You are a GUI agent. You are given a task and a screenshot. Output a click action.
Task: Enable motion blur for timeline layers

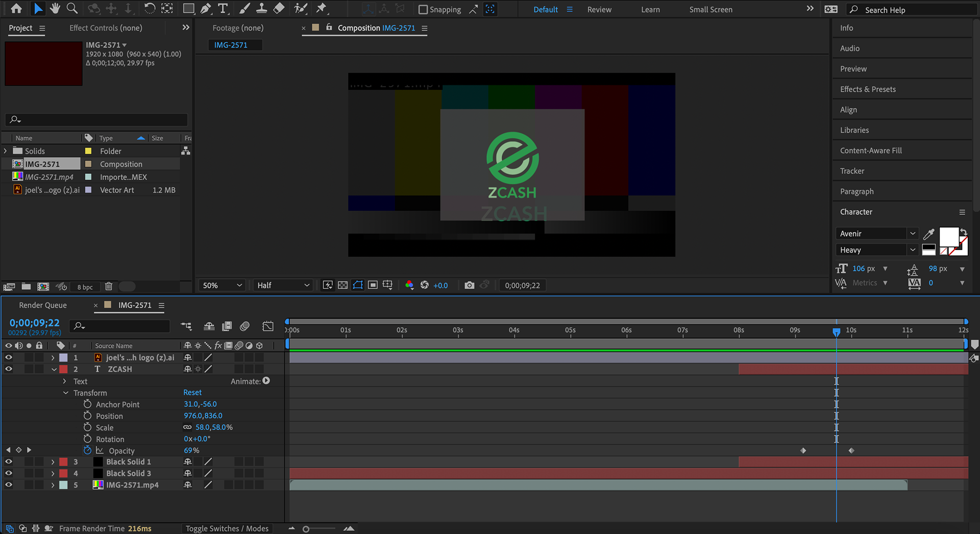coord(245,326)
